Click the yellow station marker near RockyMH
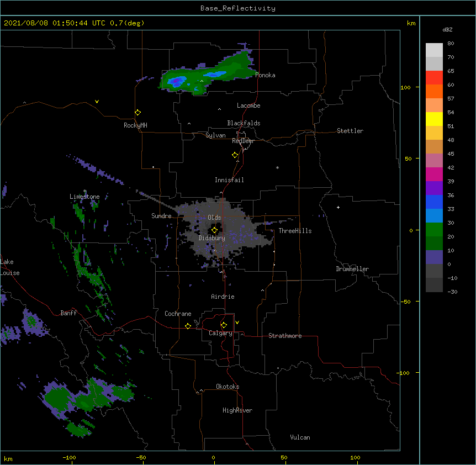Viewport: 476px width, 465px height. click(137, 113)
